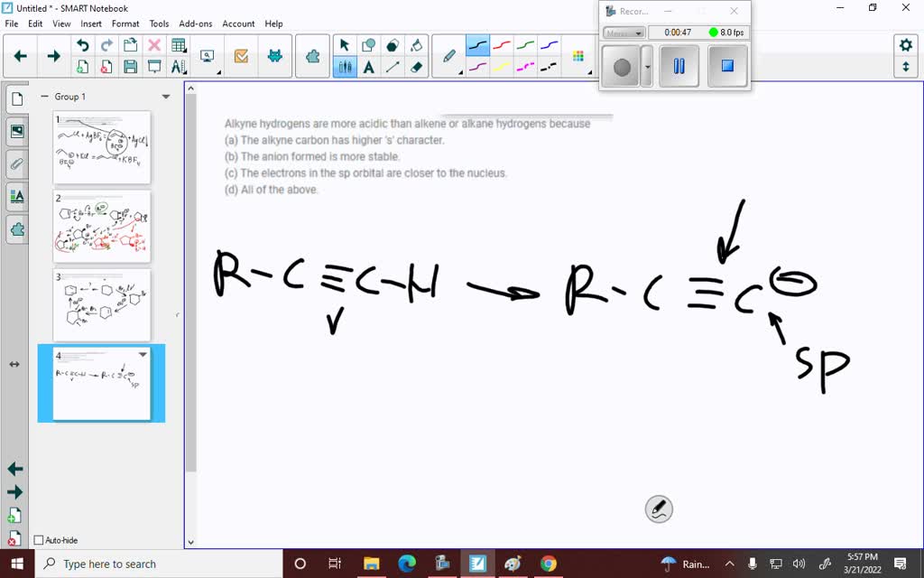Pause the screen recording

coord(679,67)
